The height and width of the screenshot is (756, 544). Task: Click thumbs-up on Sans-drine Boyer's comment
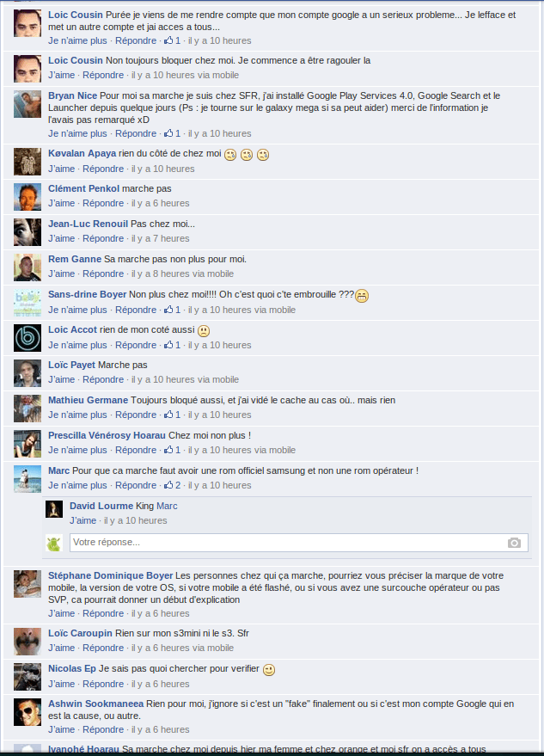[168, 310]
